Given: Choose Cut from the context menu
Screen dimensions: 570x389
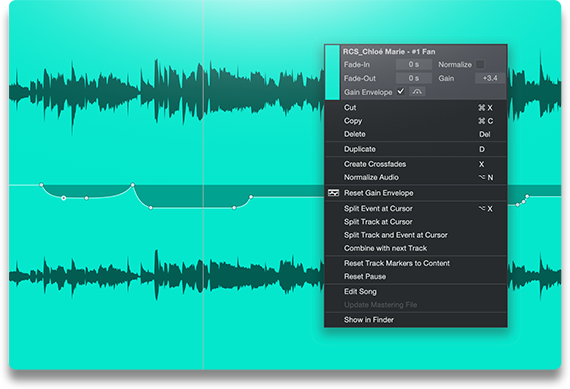Looking at the screenshot, I should [416, 108].
